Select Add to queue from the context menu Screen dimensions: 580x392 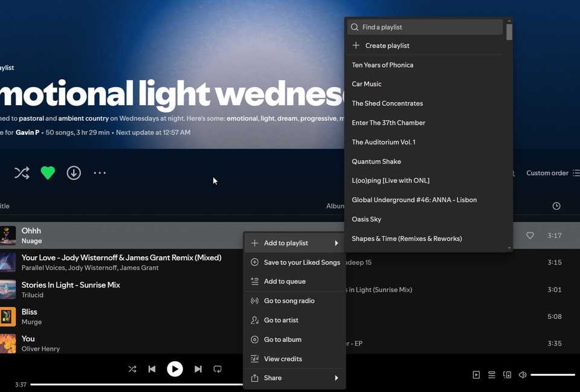286,281
